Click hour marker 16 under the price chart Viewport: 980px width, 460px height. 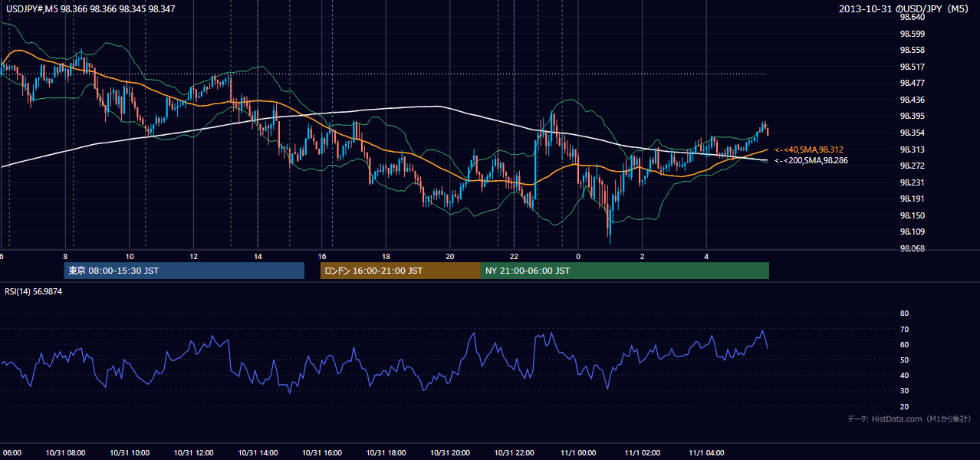pos(322,256)
